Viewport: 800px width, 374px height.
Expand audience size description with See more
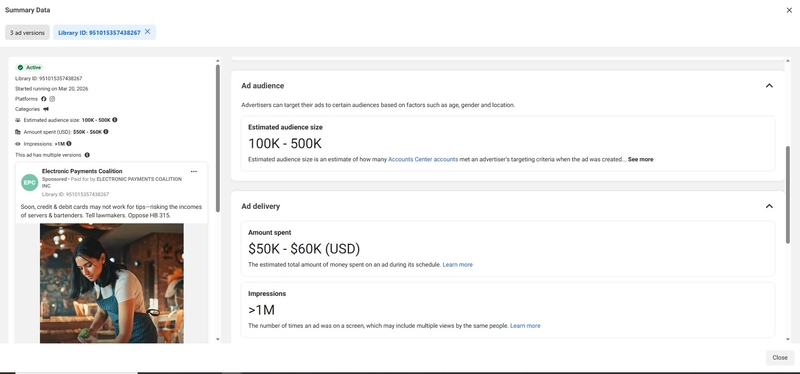tap(640, 159)
